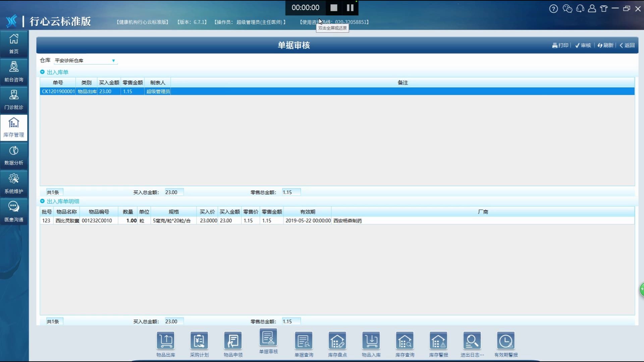Open 进出日志 magnifier icon
644x362 pixels.
pos(472,341)
